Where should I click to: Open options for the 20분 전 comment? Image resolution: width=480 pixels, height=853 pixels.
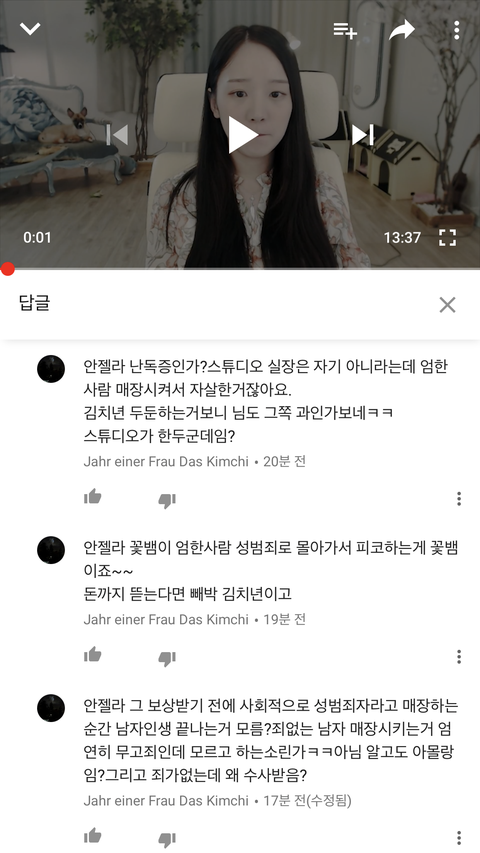[459, 498]
